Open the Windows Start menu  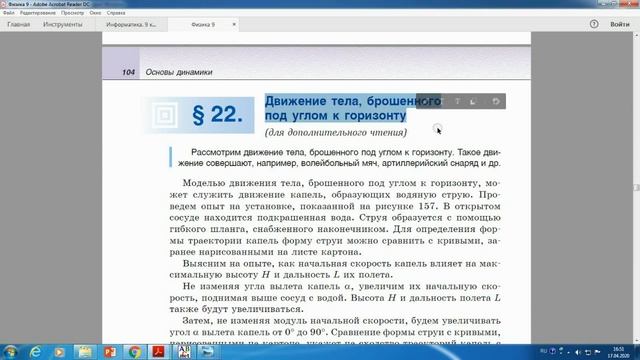click(x=10, y=352)
